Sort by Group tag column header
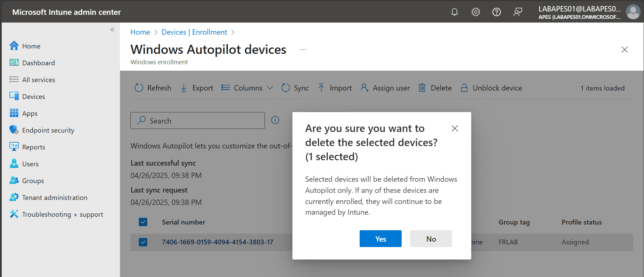The height and width of the screenshot is (277, 644). tap(514, 222)
